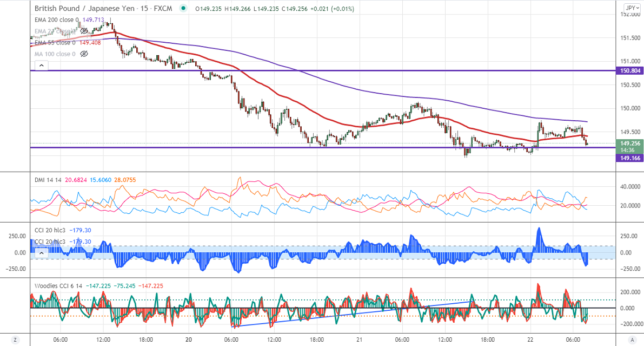The width and height of the screenshot is (644, 346).
Task: Click the 149.166 horizontal line price label
Action: (630, 158)
